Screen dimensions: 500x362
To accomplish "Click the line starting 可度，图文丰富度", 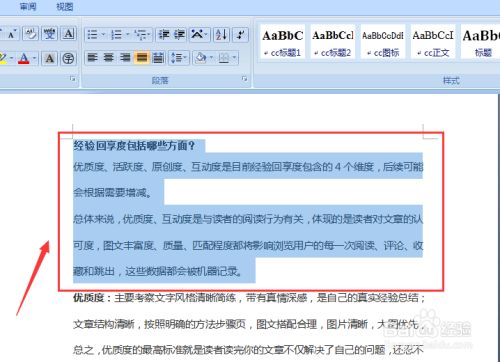I will [x=248, y=246].
